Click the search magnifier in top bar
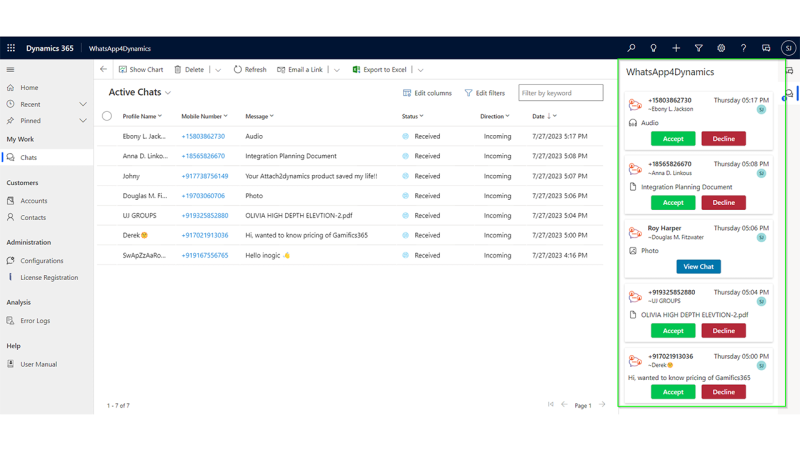Viewport: 800px width, 450px height. pyautogui.click(x=631, y=48)
